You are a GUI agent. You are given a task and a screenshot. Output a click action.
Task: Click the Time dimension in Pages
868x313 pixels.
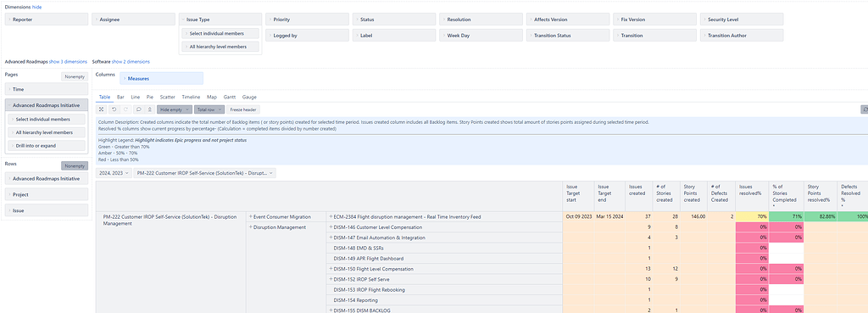pyautogui.click(x=47, y=89)
